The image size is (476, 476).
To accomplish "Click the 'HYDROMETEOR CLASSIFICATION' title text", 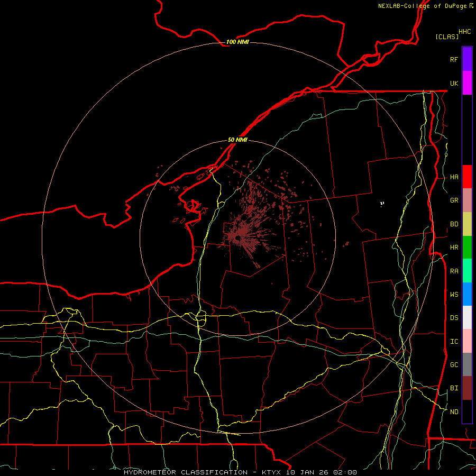I will click(186, 472).
